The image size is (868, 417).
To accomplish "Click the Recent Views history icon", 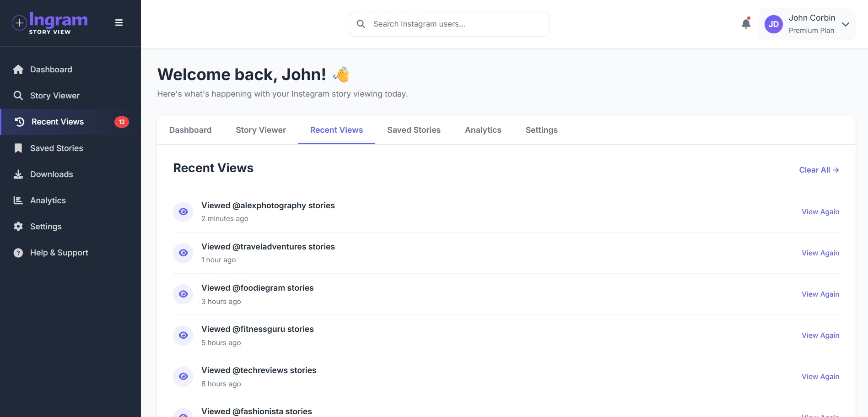I will 18,122.
